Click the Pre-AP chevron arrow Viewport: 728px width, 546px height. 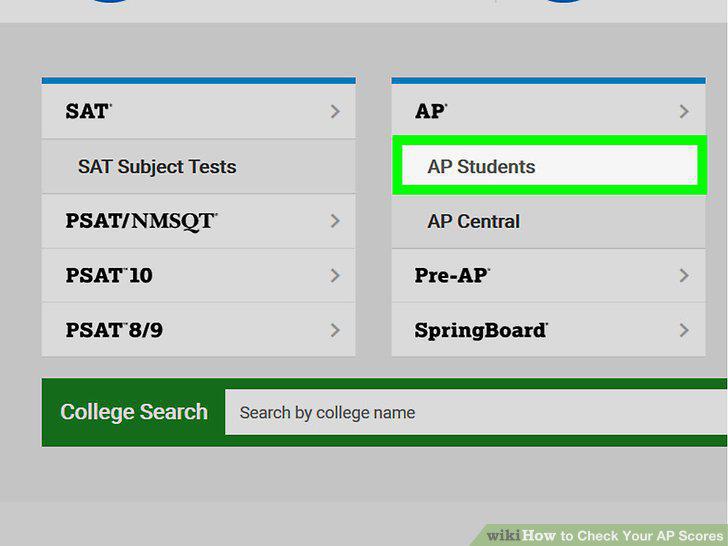click(684, 276)
